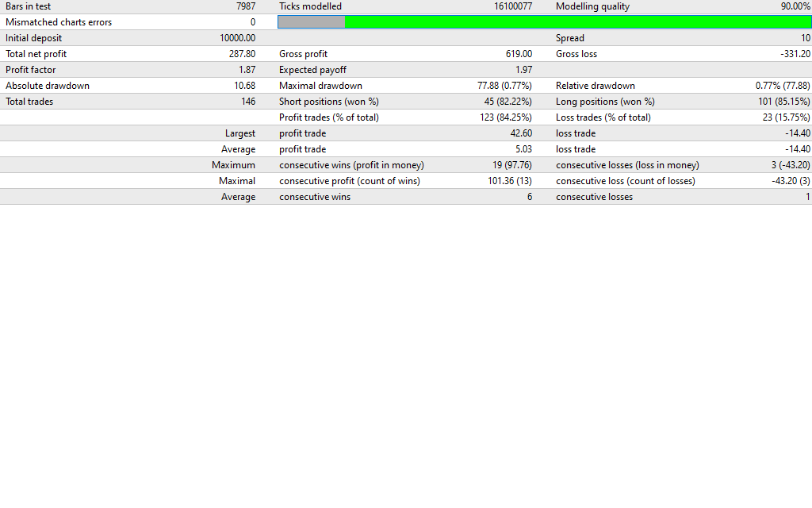
Task: Select the Profit factor value 1.87
Action: point(247,70)
